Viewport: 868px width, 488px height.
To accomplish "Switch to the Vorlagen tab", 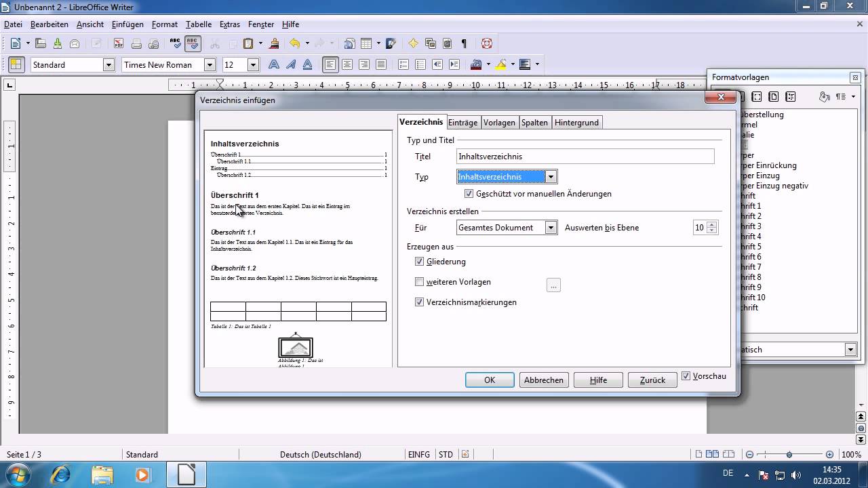I will coord(500,123).
